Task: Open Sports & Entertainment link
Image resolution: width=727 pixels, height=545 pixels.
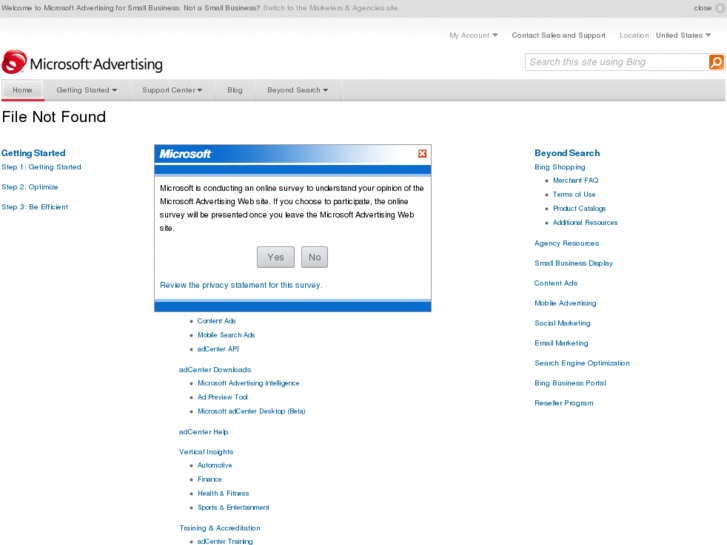Action: click(x=233, y=507)
